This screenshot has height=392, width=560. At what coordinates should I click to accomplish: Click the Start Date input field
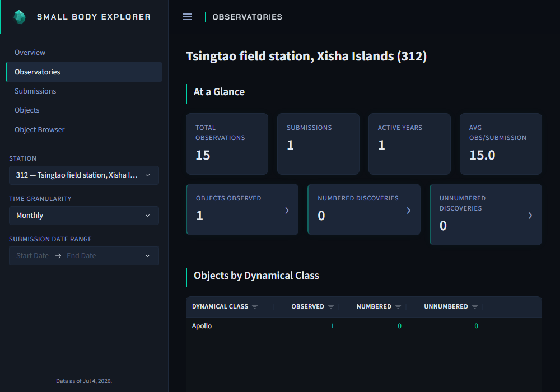(x=32, y=255)
